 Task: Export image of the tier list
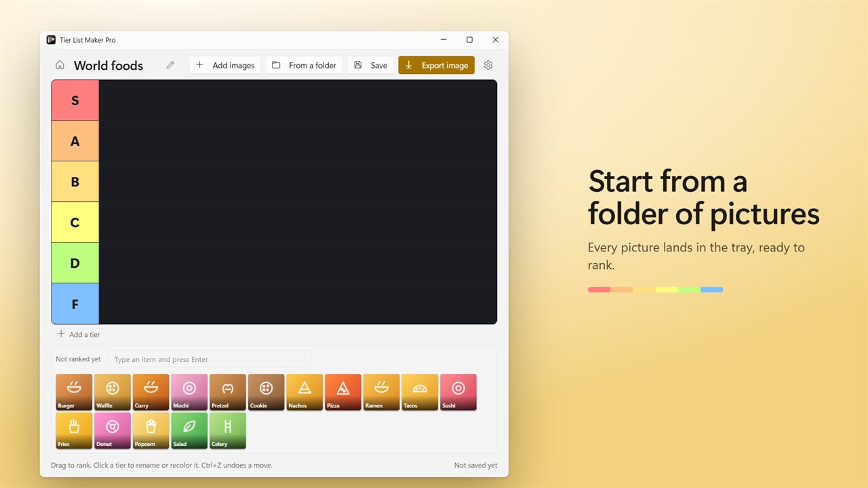(x=436, y=65)
